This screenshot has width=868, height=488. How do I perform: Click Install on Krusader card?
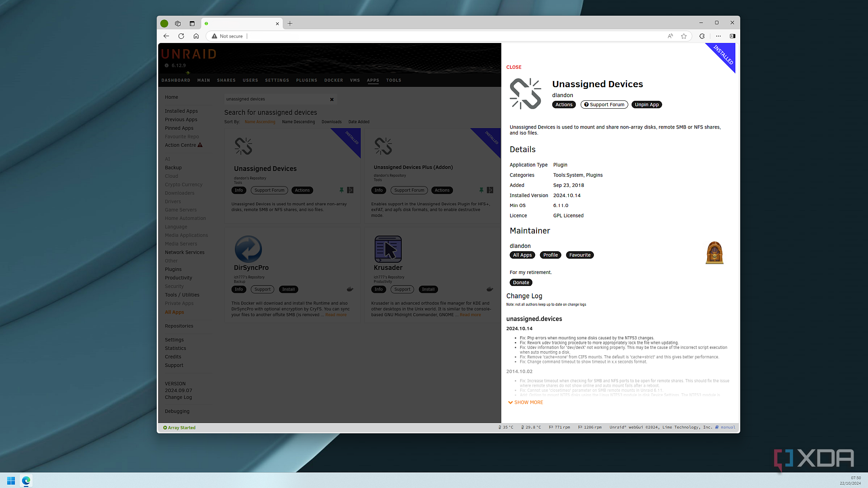428,289
